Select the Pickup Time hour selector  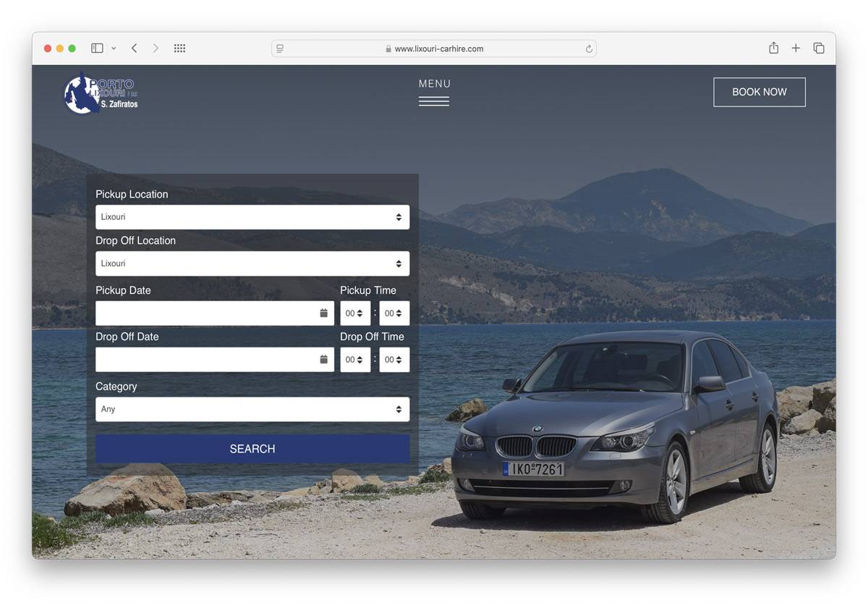coord(354,313)
